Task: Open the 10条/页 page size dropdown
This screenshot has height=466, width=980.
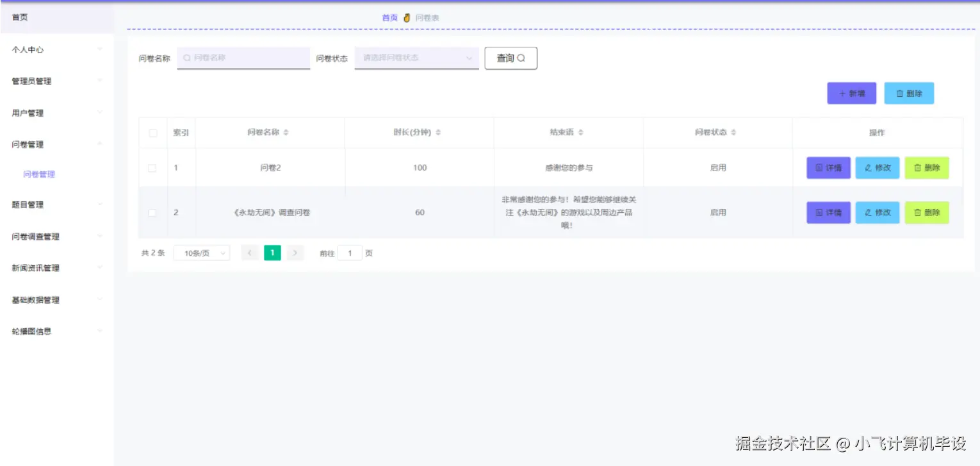Action: (202, 253)
